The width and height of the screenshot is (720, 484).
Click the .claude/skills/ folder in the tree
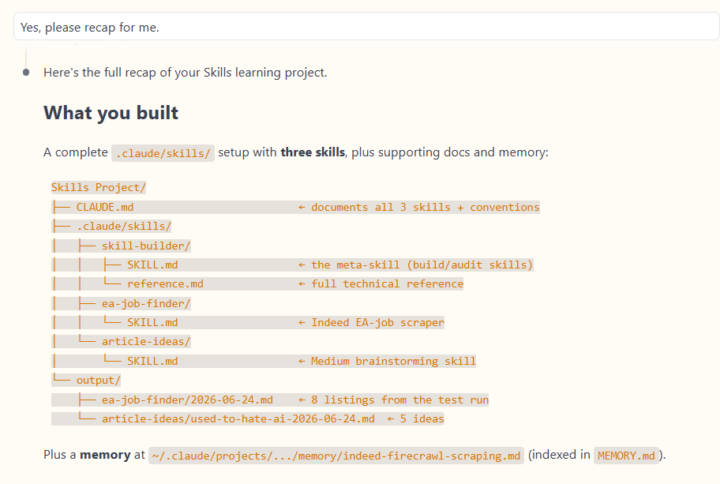124,226
